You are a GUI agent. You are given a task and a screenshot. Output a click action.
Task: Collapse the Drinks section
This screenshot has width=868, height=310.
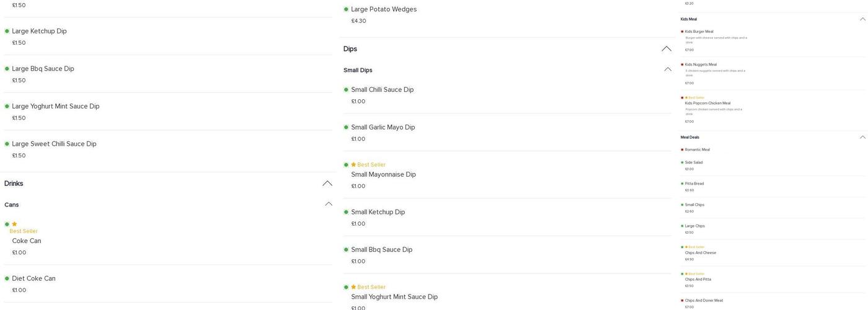click(327, 184)
